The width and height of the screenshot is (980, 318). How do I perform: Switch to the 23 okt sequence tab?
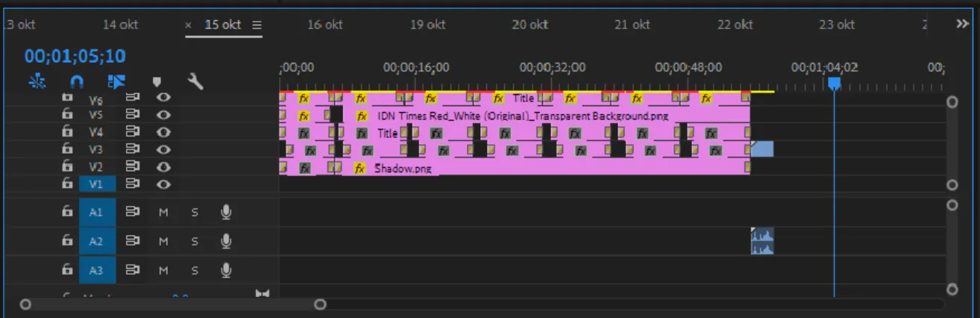(837, 25)
